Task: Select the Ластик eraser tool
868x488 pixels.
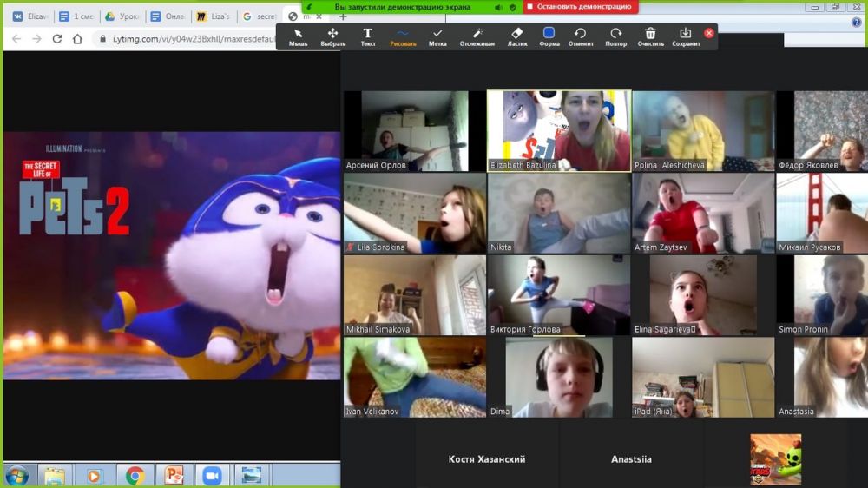Action: (x=517, y=37)
